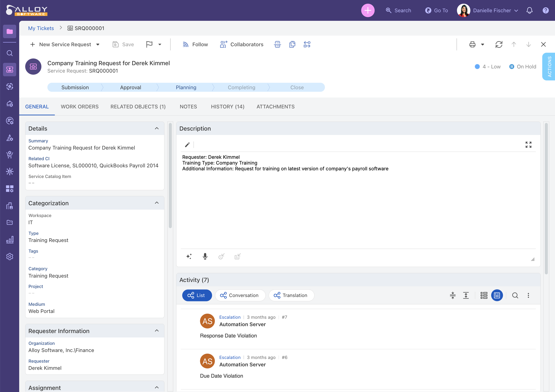Open the Danielle Fischer user menu
Screen dimensions: 555x392
(x=492, y=10)
